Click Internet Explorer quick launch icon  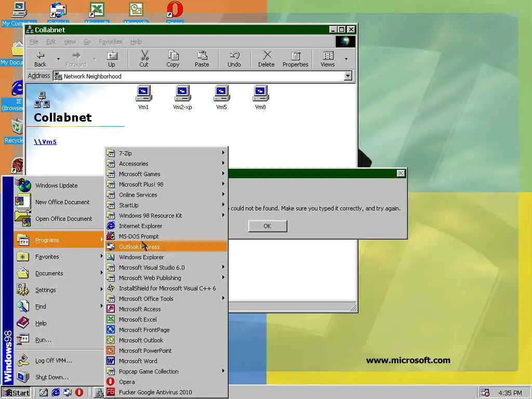[56, 393]
